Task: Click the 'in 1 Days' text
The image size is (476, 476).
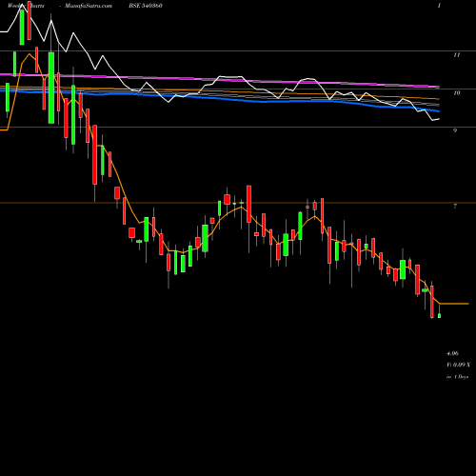Action: pos(457,377)
